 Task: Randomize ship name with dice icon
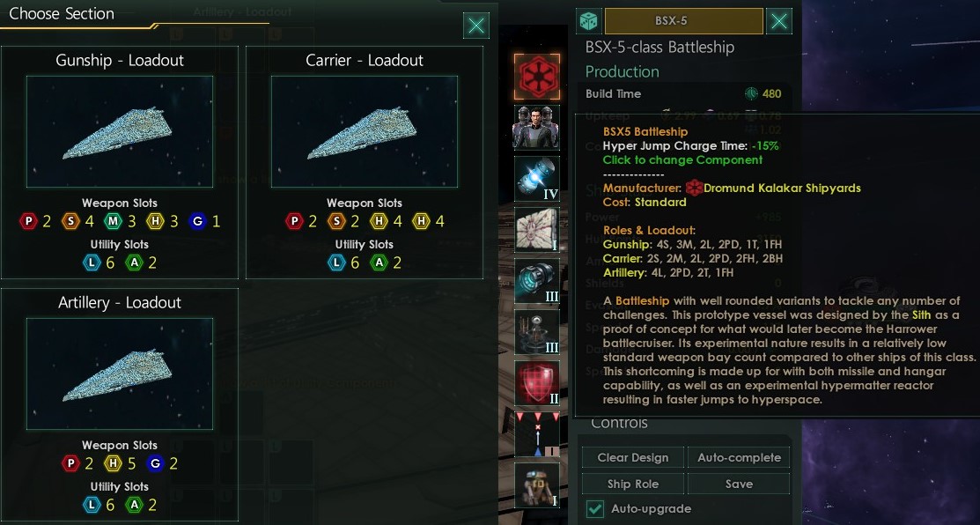pyautogui.click(x=589, y=21)
